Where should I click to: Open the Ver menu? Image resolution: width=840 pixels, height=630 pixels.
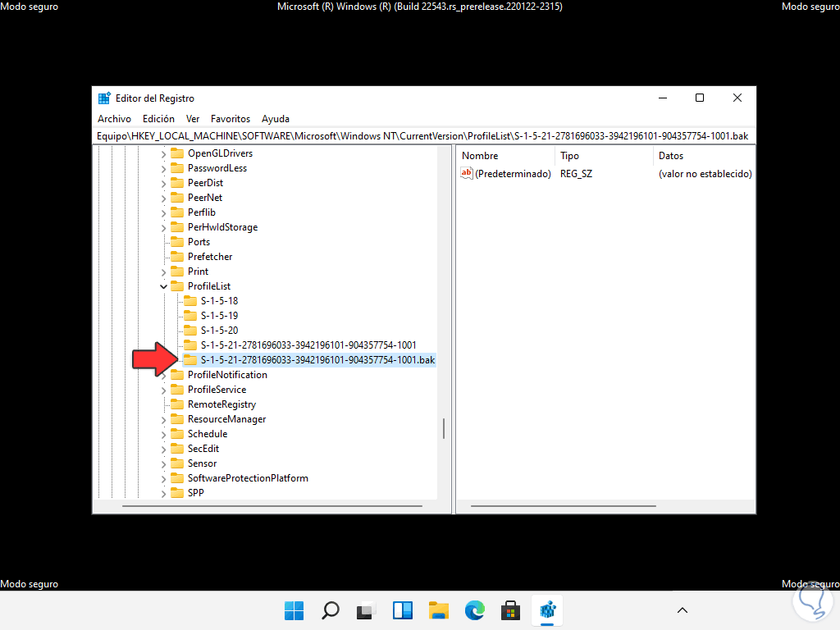[193, 119]
